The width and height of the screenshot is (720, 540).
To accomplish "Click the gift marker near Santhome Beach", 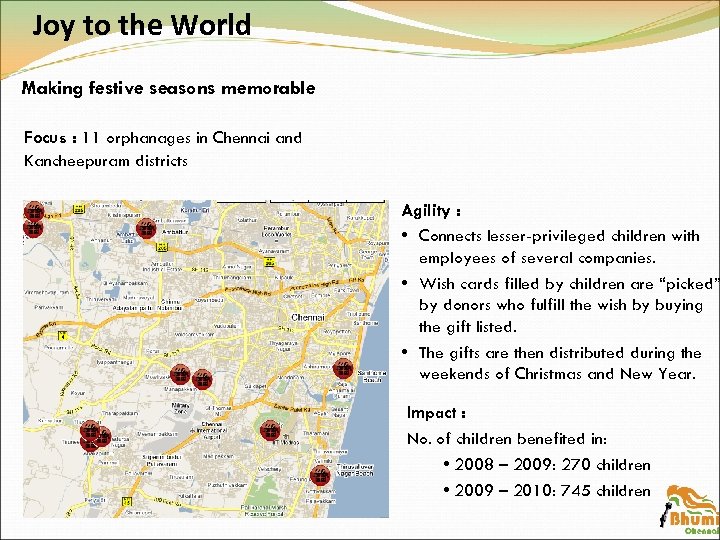I will pyautogui.click(x=343, y=369).
